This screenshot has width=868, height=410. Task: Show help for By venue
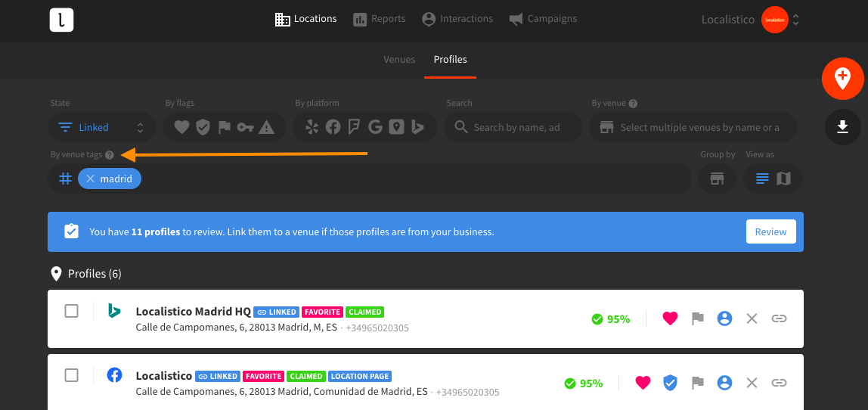(634, 103)
